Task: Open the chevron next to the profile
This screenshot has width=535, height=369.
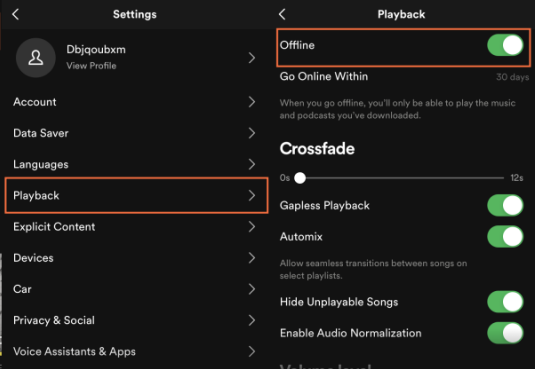Action: [x=252, y=58]
